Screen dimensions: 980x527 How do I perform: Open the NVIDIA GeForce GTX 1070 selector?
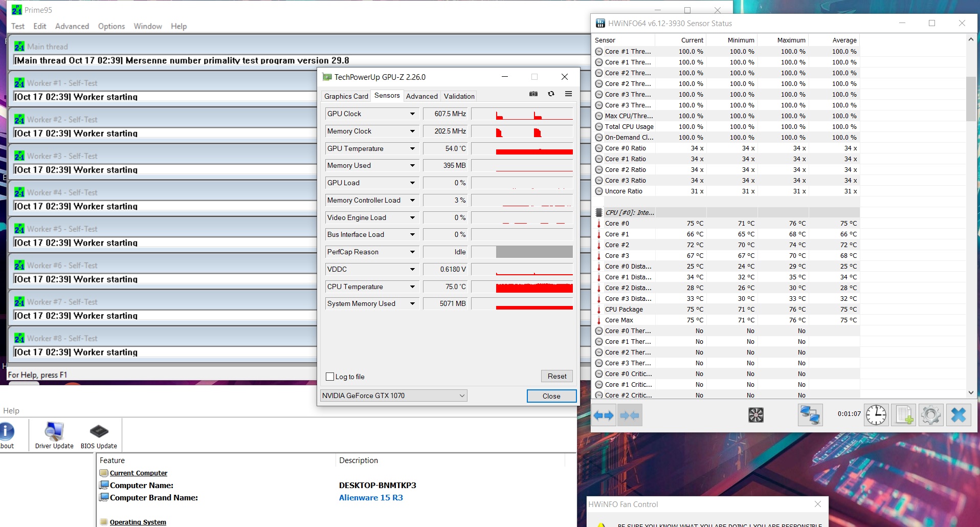click(393, 396)
